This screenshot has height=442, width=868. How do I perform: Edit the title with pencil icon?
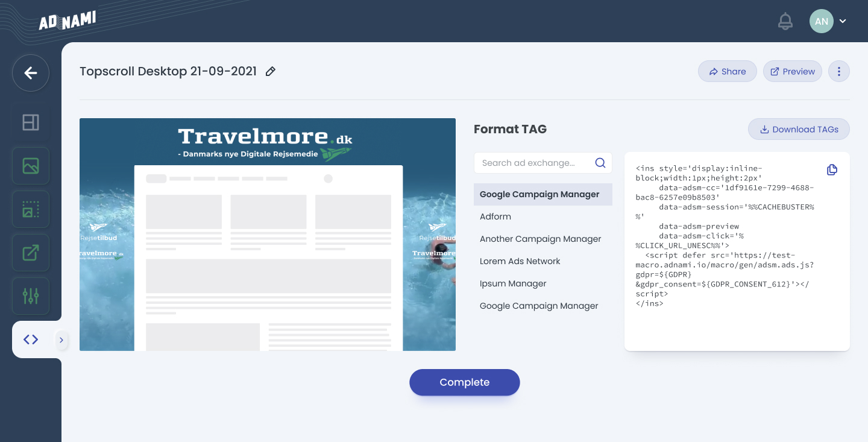click(x=271, y=71)
